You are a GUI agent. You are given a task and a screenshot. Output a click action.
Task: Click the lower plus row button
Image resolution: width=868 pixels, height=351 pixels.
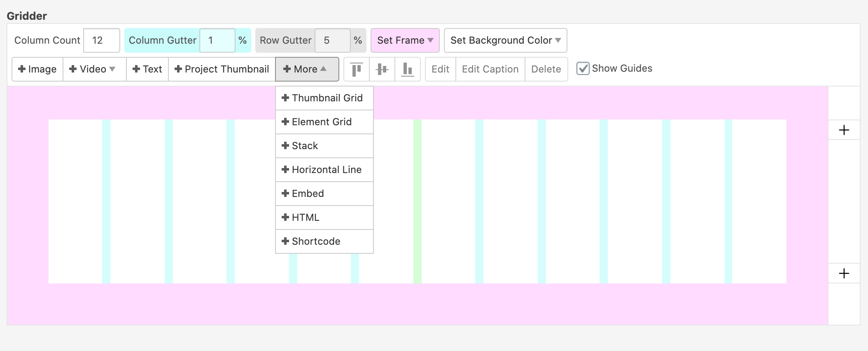click(x=844, y=274)
